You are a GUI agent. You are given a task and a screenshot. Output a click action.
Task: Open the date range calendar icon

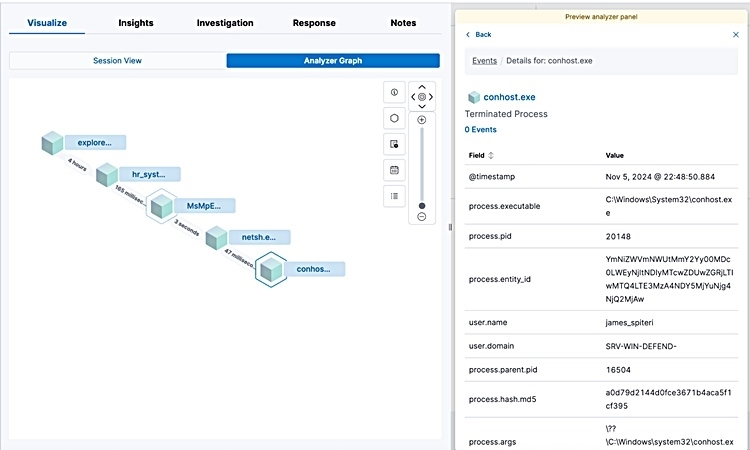click(394, 170)
